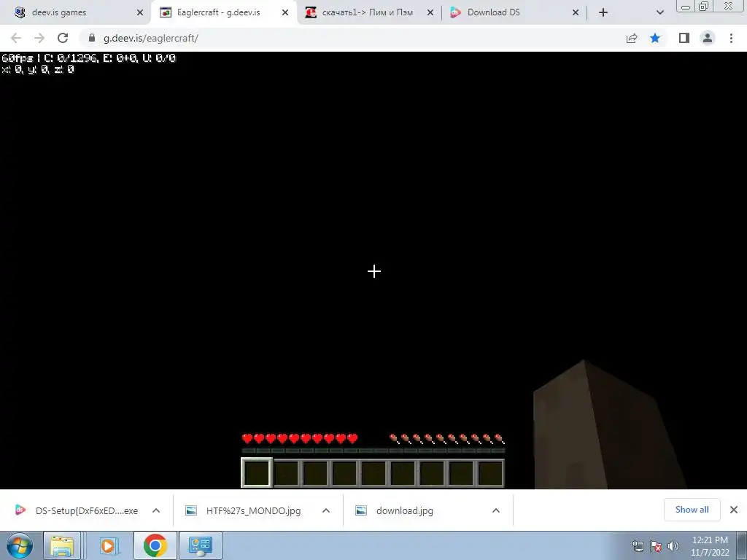Click Show desktop button on taskbar
Viewport: 747px width, 560px height.
[x=742, y=545]
